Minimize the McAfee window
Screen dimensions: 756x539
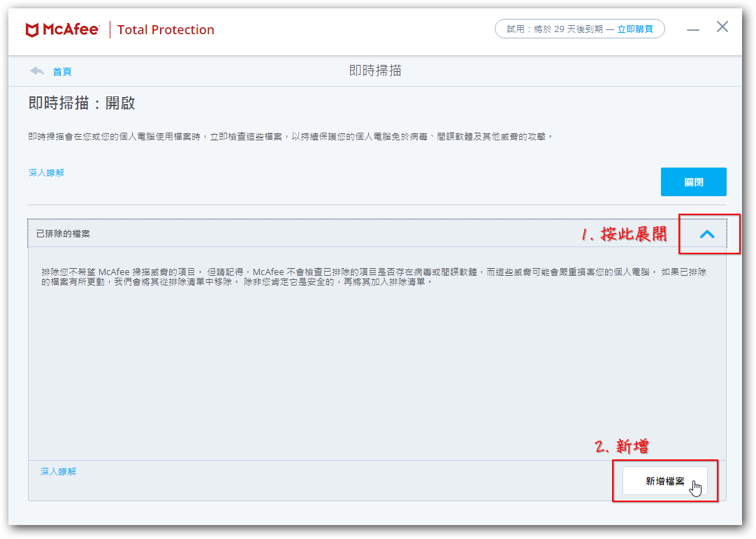[x=692, y=29]
